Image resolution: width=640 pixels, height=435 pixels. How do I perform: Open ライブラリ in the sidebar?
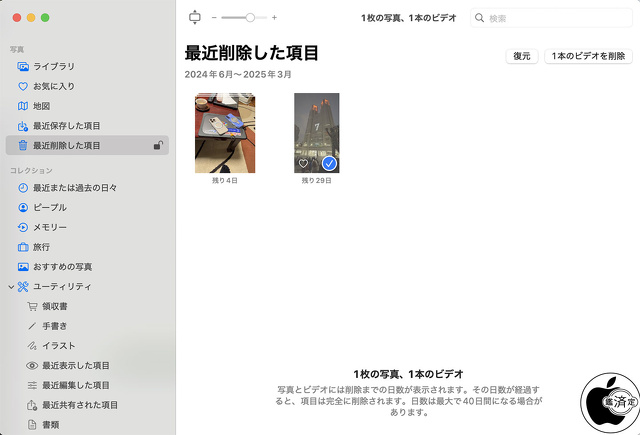point(53,66)
